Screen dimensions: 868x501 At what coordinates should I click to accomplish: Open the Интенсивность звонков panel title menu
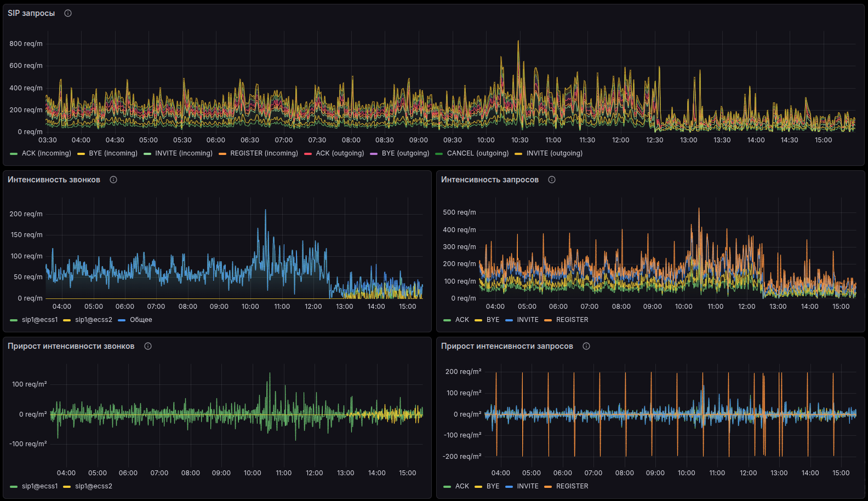(54, 180)
